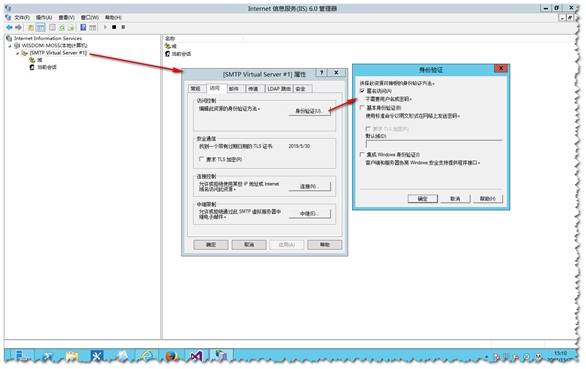
Task: Open the 文件(F) menu
Action: tap(22, 18)
